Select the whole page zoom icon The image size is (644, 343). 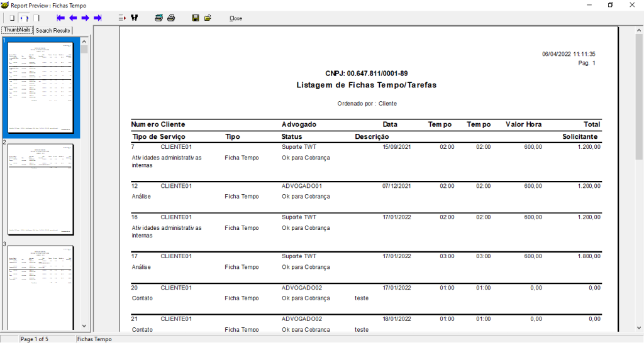point(12,18)
